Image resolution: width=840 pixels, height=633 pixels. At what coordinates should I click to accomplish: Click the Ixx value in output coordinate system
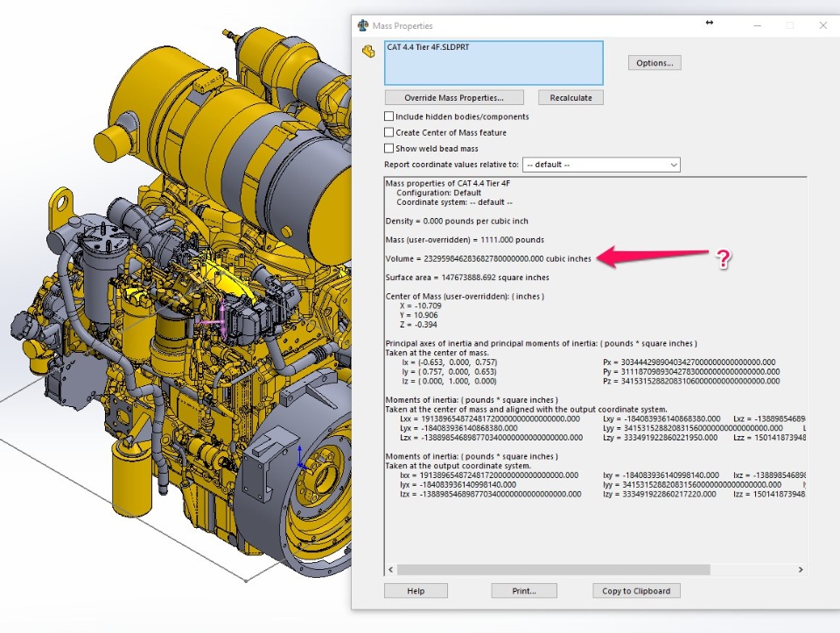click(489, 475)
